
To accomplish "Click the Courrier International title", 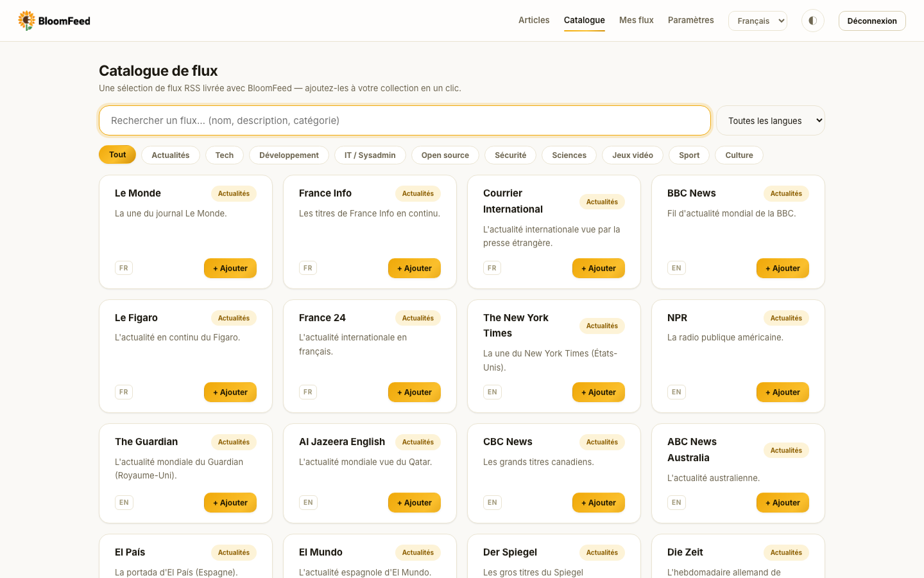I will coord(513,201).
